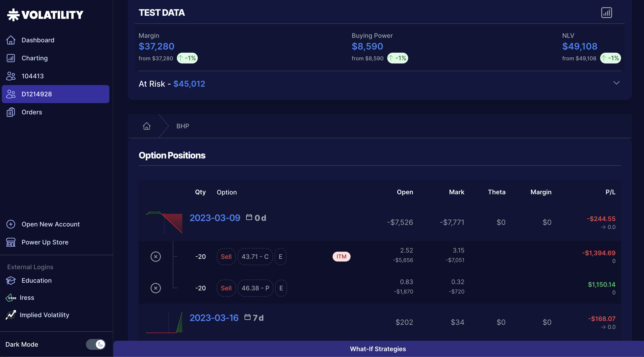Viewport: 644px width, 357px height.
Task: Click the Mark column header
Action: point(457,192)
